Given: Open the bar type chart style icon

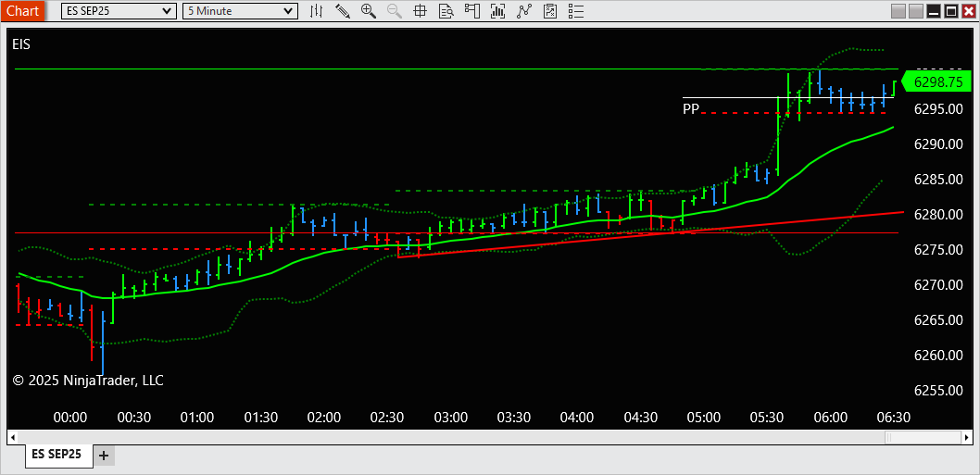Looking at the screenshot, I should pyautogui.click(x=317, y=10).
